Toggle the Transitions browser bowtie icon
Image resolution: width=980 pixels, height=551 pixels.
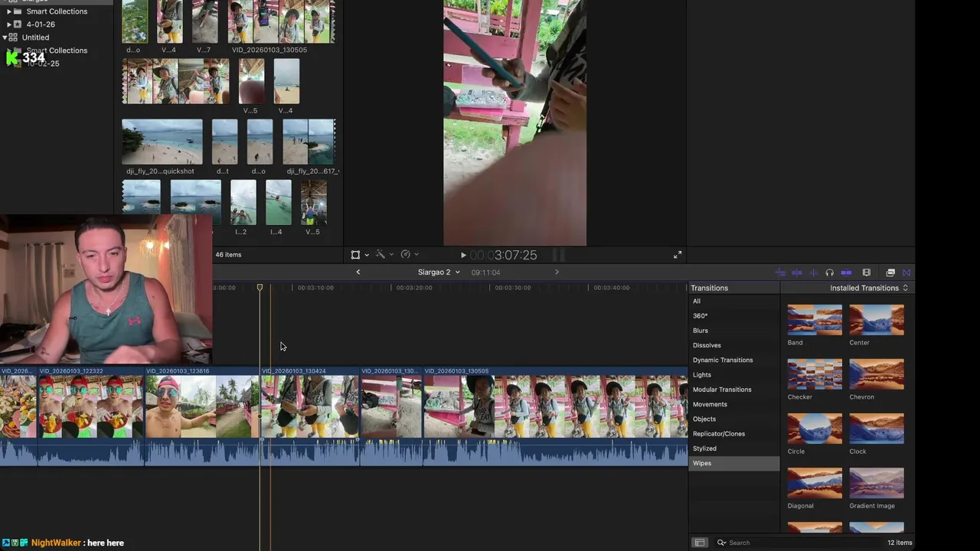tap(906, 272)
